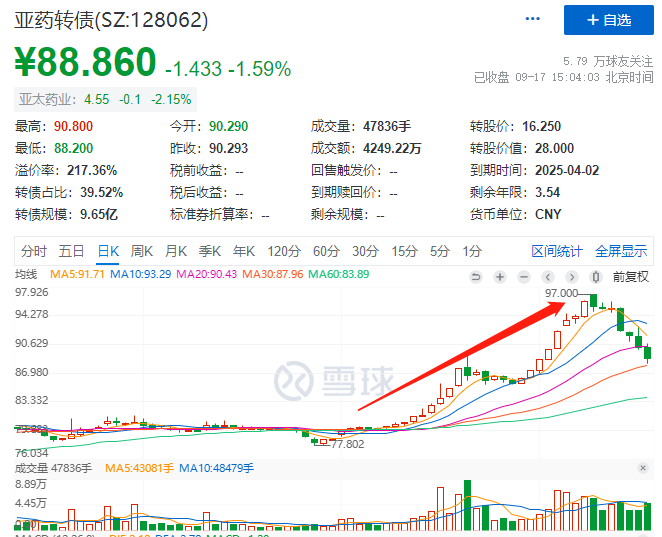662x537 pixels.
Task: Select the 日K chart tab
Action: (x=108, y=251)
